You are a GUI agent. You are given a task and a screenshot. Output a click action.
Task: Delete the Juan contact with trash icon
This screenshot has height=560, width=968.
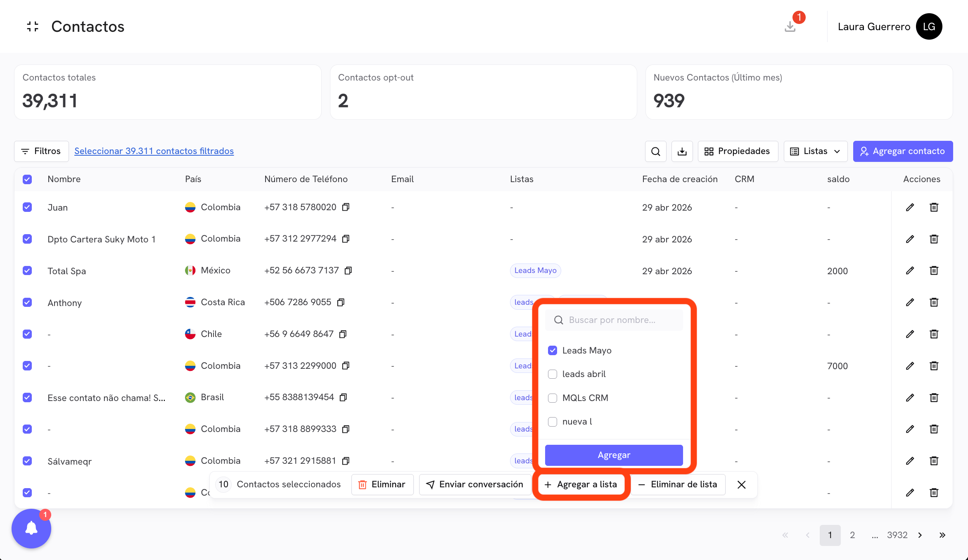(x=934, y=207)
